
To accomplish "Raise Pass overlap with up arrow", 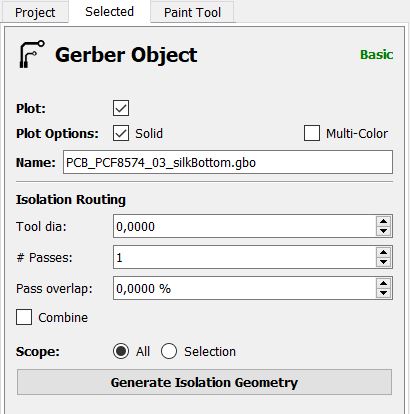I will (383, 283).
